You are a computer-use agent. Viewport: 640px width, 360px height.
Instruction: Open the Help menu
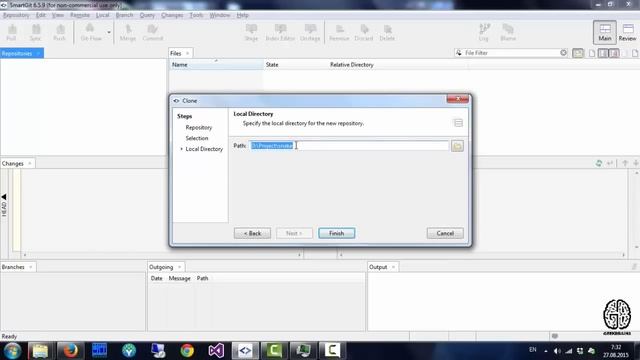242,15
